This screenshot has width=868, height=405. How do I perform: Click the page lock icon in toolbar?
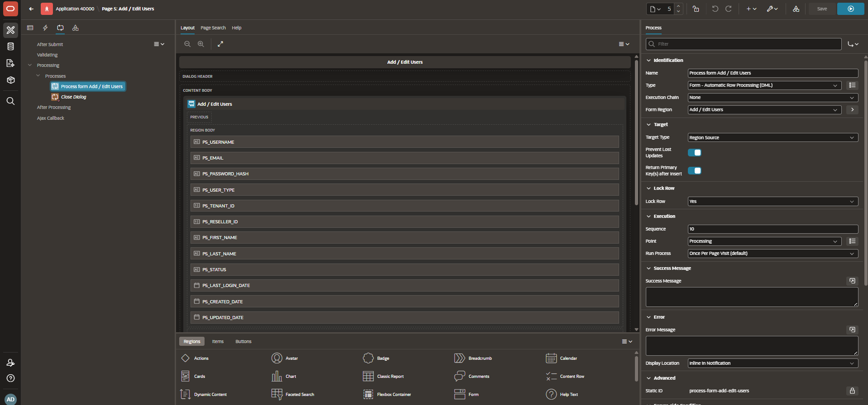click(696, 9)
